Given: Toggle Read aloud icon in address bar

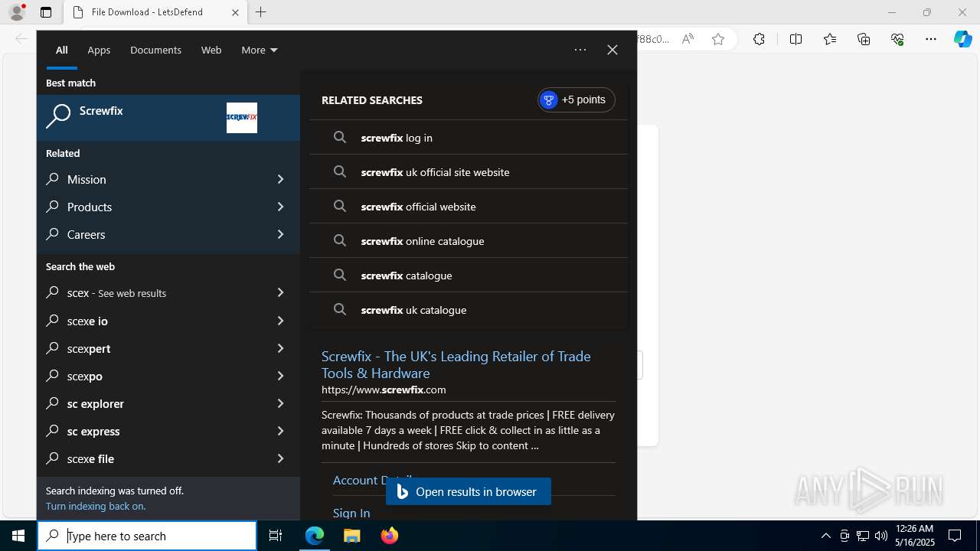Looking at the screenshot, I should point(688,39).
